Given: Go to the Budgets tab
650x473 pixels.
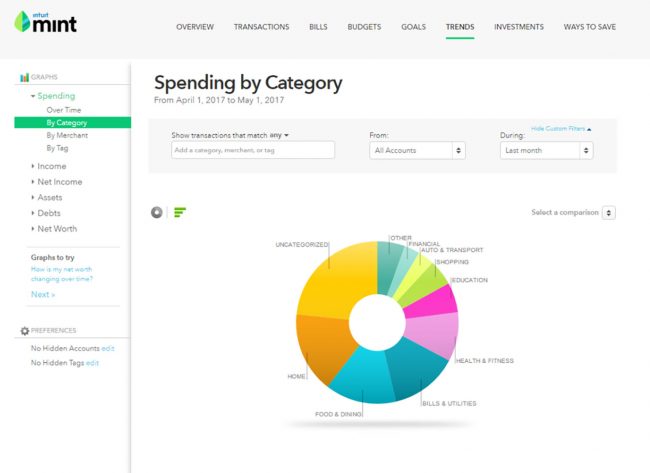Looking at the screenshot, I should click(364, 27).
